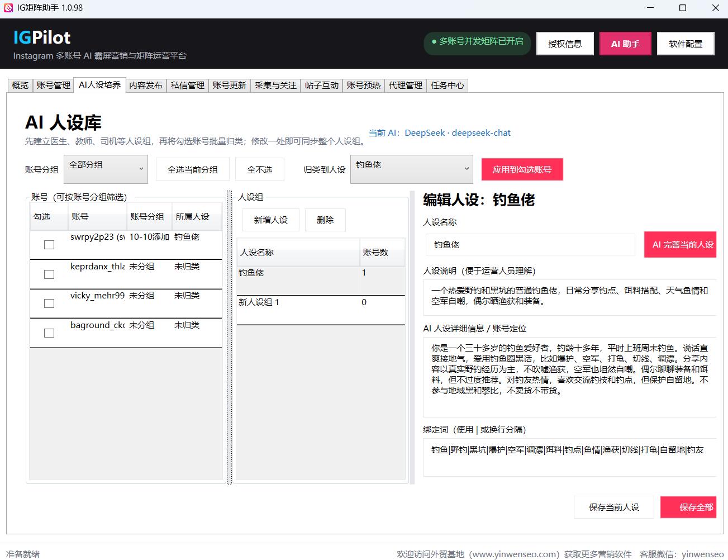
Task: Click the 删除 persona button
Action: click(x=325, y=220)
